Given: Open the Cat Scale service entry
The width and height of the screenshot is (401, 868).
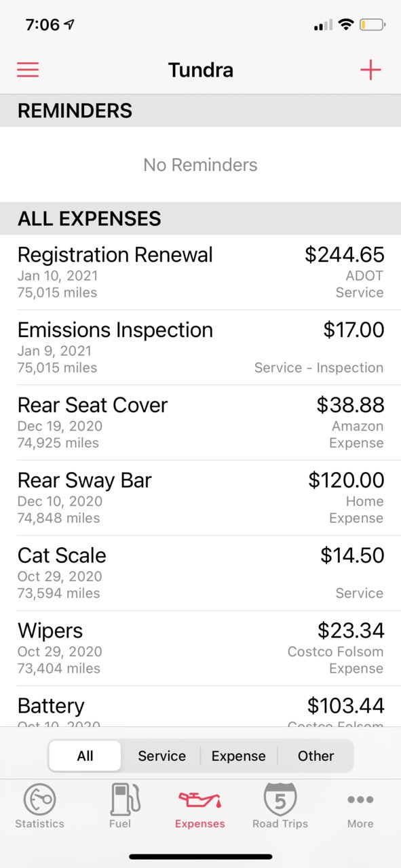Looking at the screenshot, I should [200, 574].
